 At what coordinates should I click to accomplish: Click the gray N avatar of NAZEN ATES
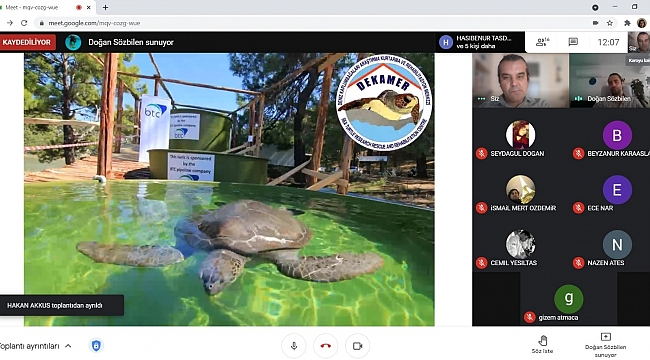617,244
